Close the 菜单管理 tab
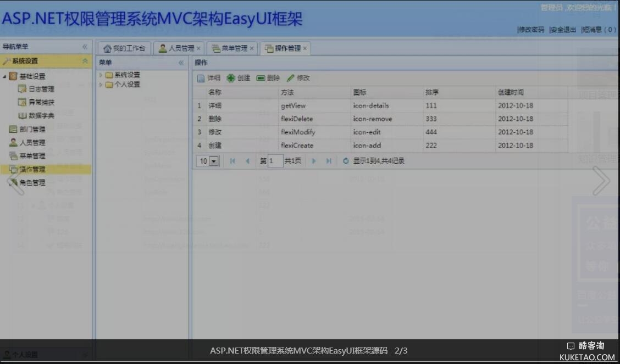620x364 pixels. [x=252, y=48]
